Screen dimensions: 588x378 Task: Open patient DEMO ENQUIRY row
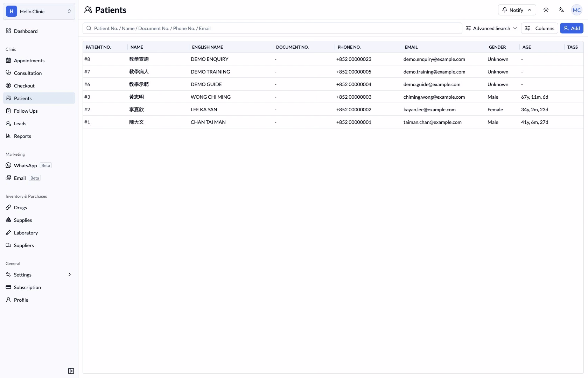tap(333, 59)
